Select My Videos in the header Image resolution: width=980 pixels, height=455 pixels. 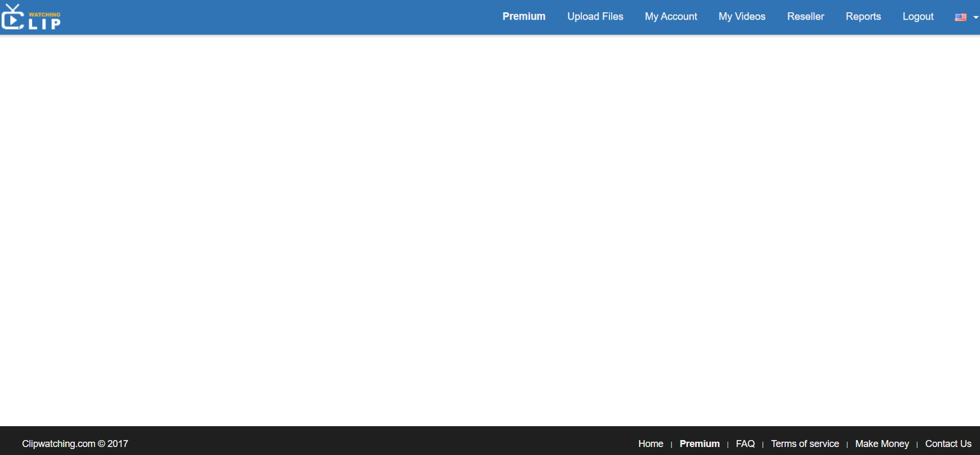pos(742,17)
